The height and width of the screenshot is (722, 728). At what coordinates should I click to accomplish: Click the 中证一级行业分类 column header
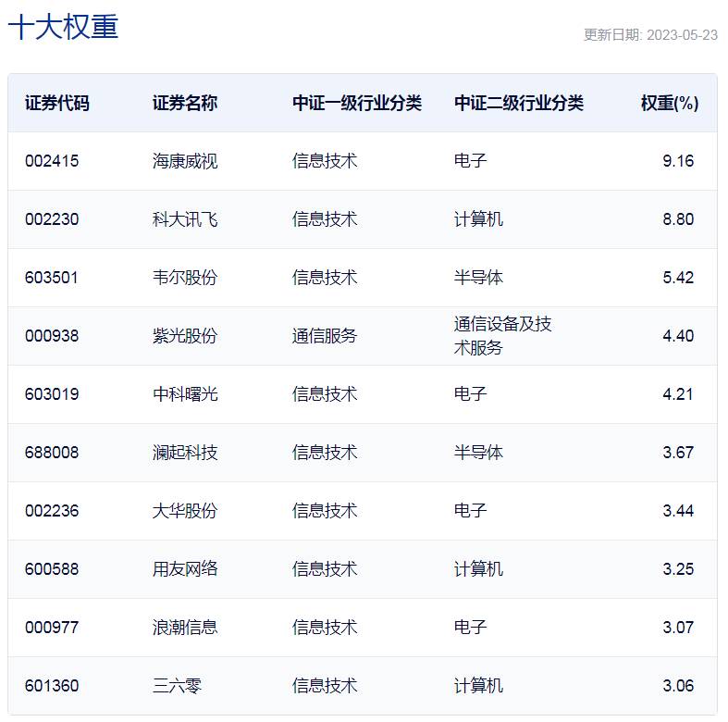click(357, 103)
